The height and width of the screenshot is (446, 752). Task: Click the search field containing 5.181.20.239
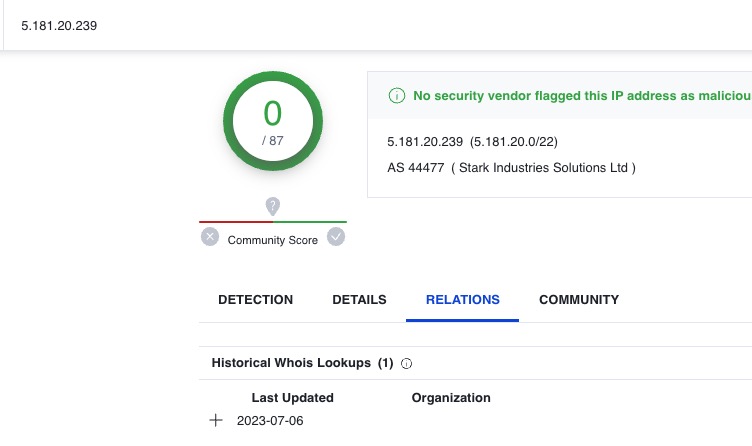click(x=378, y=25)
